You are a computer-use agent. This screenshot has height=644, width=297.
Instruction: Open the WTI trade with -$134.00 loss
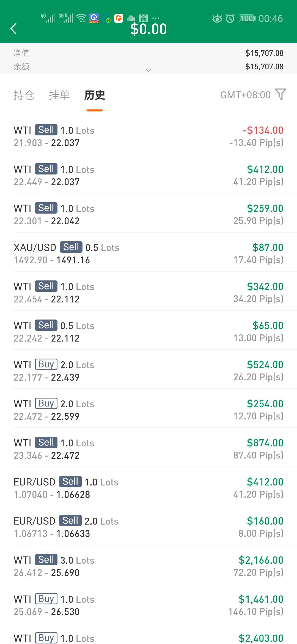click(x=148, y=136)
